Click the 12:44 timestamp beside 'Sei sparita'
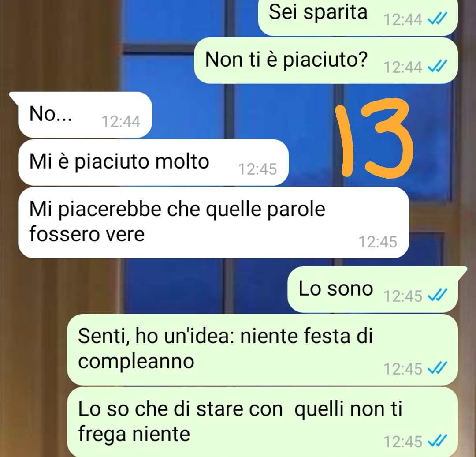 point(403,20)
